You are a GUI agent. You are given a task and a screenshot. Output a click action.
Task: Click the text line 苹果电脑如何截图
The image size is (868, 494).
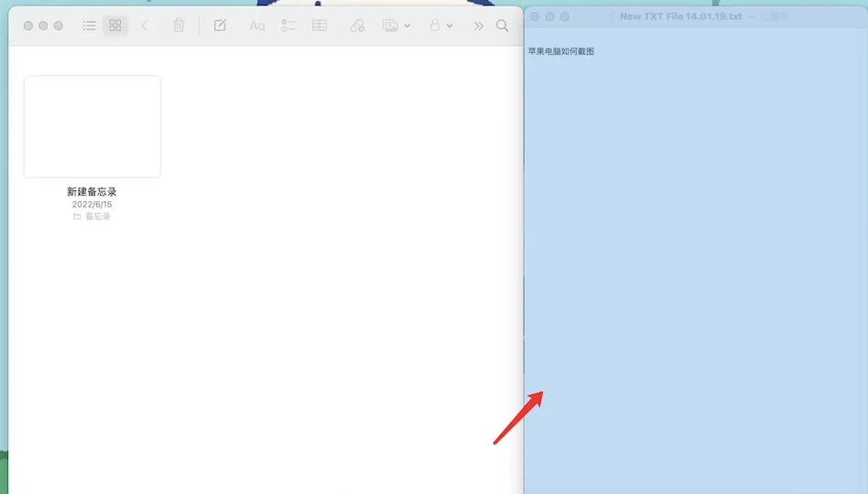561,51
